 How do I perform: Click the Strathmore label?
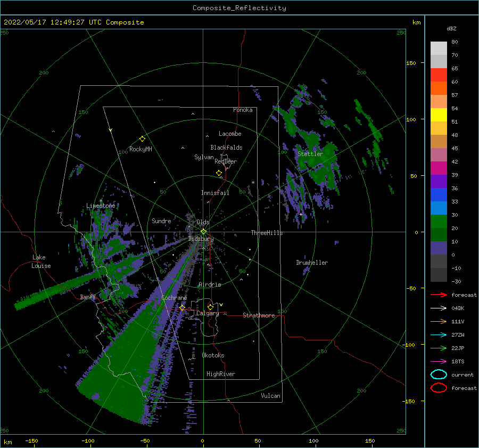tap(259, 315)
